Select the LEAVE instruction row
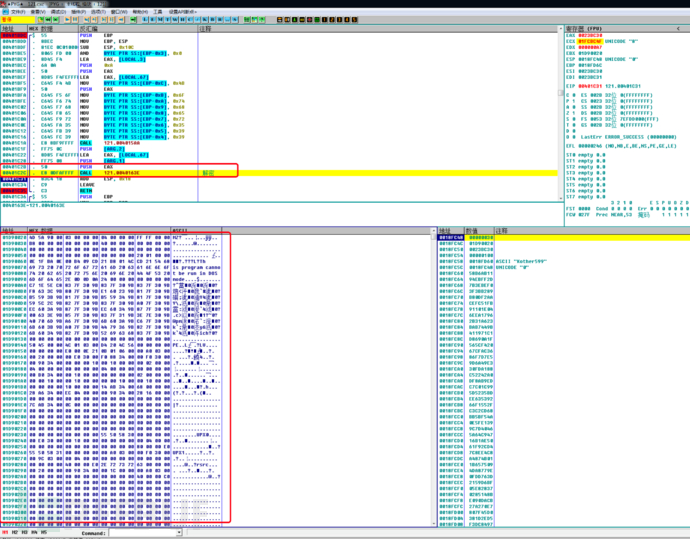Screen dimensions: 690x539 (x=279, y=185)
